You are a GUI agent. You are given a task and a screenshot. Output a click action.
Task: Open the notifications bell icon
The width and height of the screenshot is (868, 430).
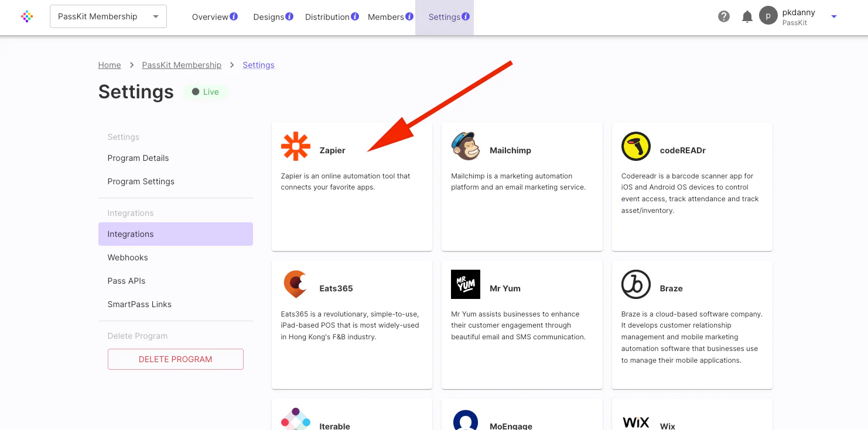[x=747, y=16]
